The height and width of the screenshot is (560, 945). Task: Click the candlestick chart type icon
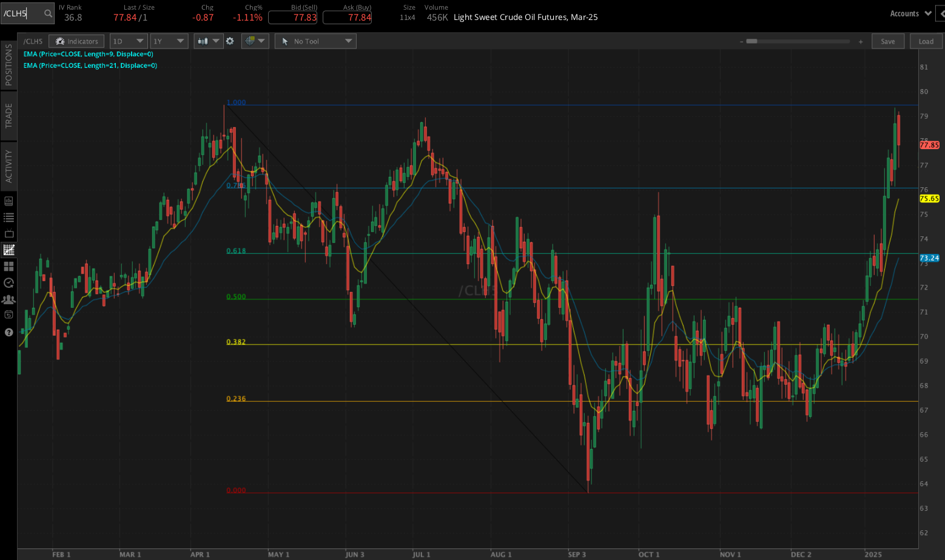[x=203, y=41]
